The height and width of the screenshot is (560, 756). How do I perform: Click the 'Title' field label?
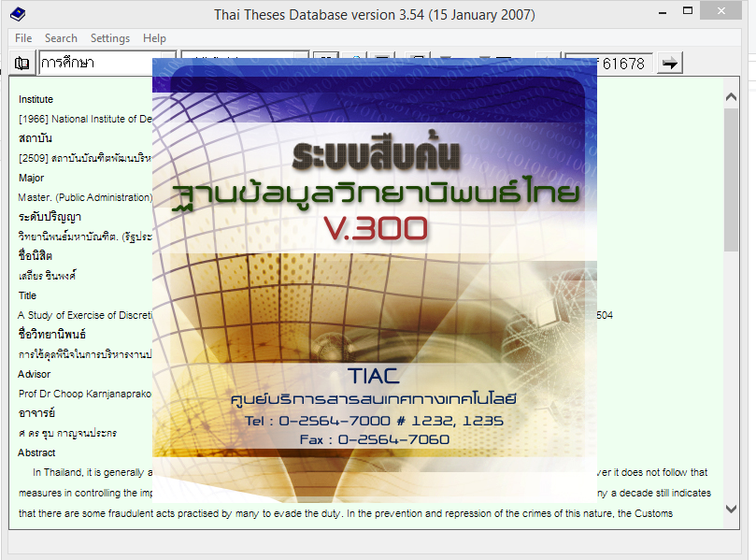pyautogui.click(x=27, y=295)
